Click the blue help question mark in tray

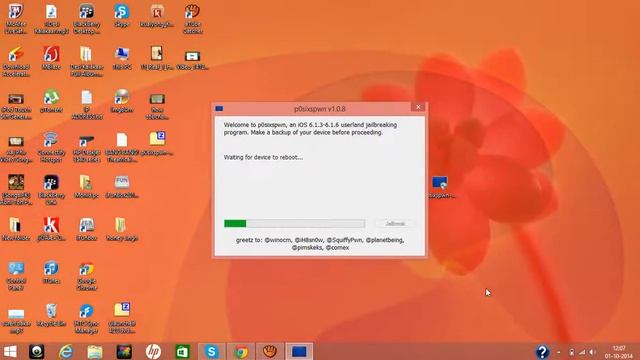[542, 351]
